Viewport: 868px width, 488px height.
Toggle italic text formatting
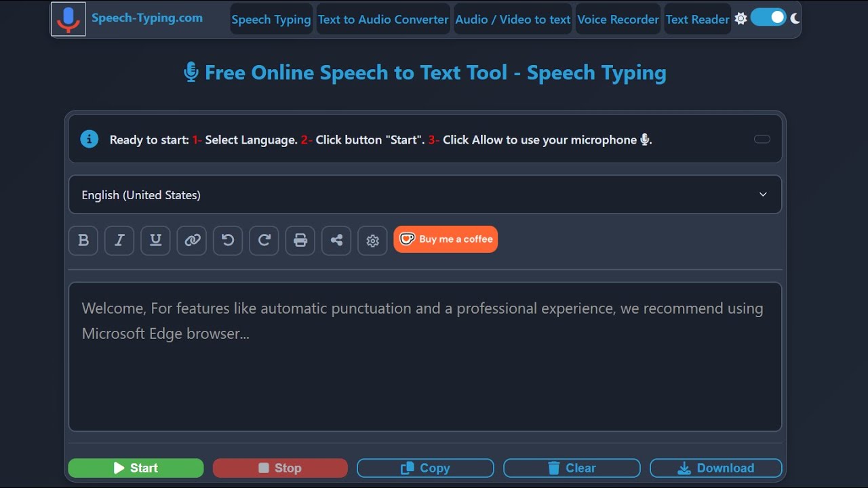[x=119, y=240]
